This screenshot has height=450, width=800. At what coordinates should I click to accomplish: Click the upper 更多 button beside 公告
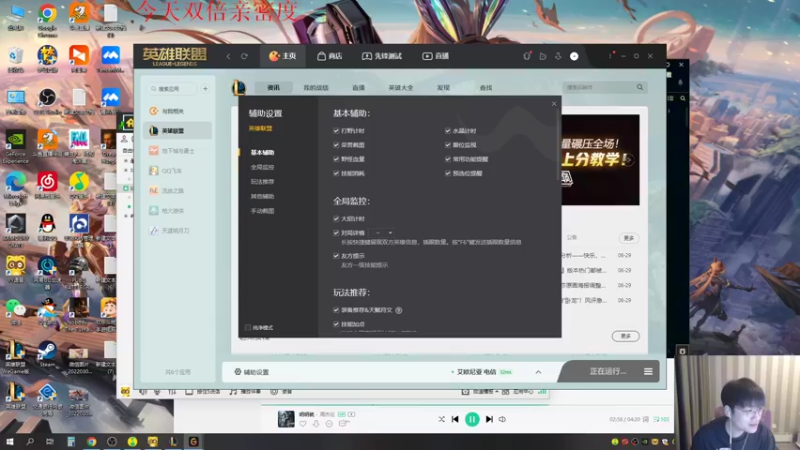pyautogui.click(x=629, y=238)
